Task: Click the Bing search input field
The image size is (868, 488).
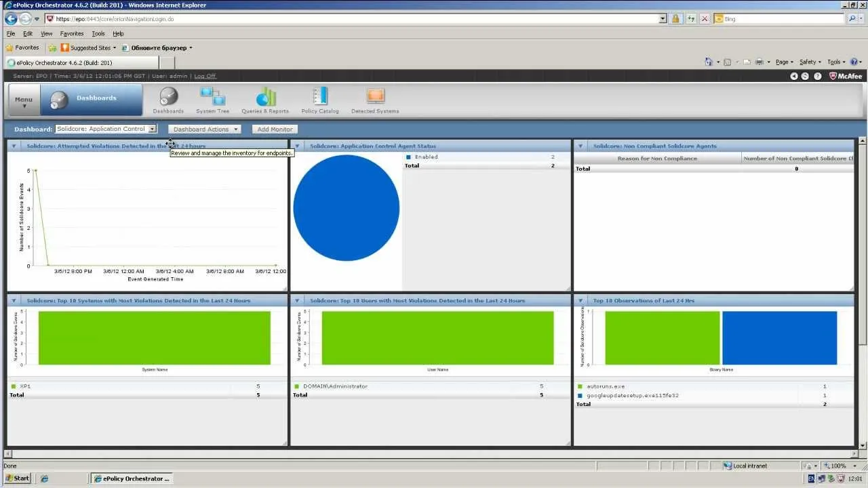Action: [783, 19]
